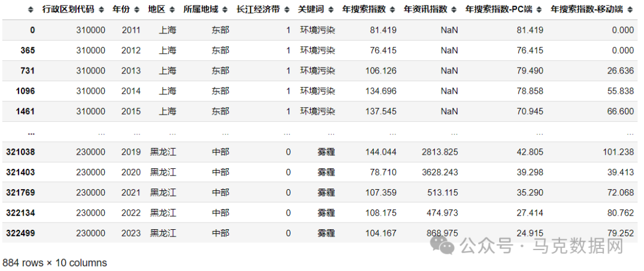Click the 884 rows × 10 columns summary
Viewport: 644px width, 271px height.
(55, 263)
